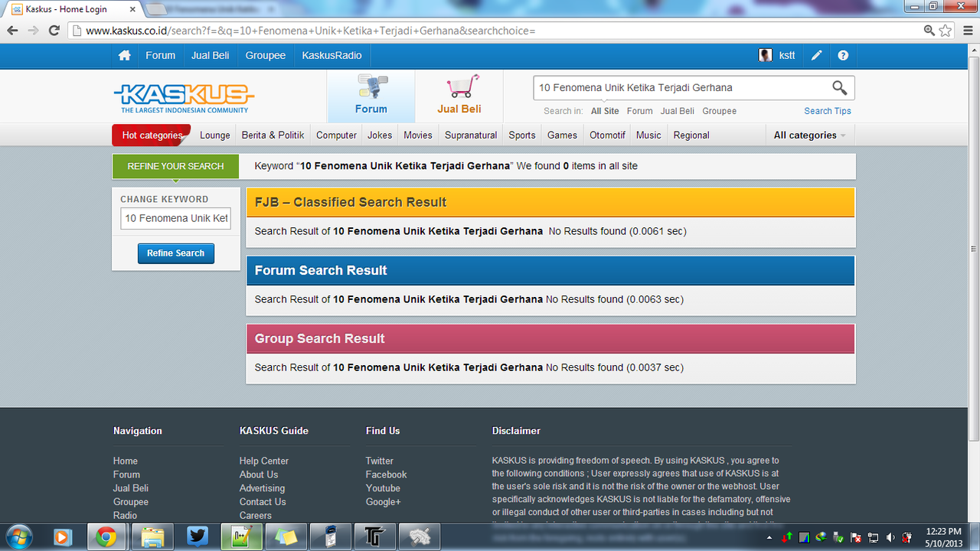The width and height of the screenshot is (980, 551).
Task: Open Contact Us footer link
Action: (x=263, y=502)
